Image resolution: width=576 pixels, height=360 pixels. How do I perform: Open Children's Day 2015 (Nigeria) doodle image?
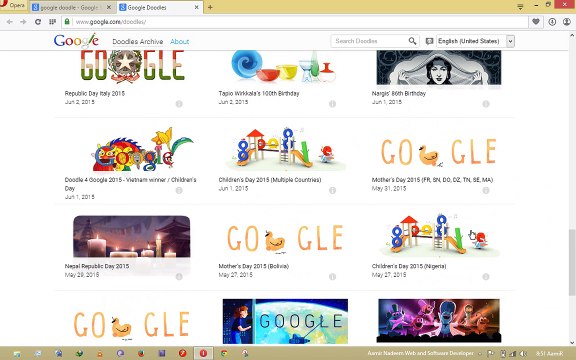click(x=439, y=235)
